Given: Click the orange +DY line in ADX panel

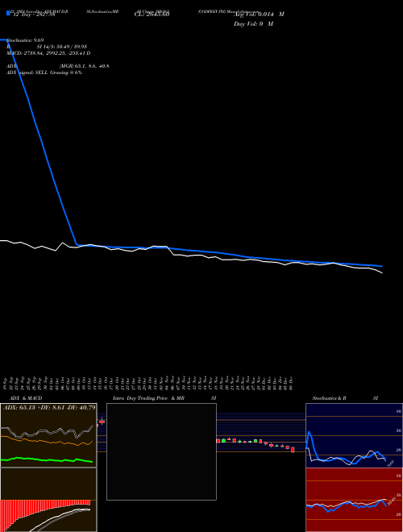Looking at the screenshot, I should coord(47,441).
